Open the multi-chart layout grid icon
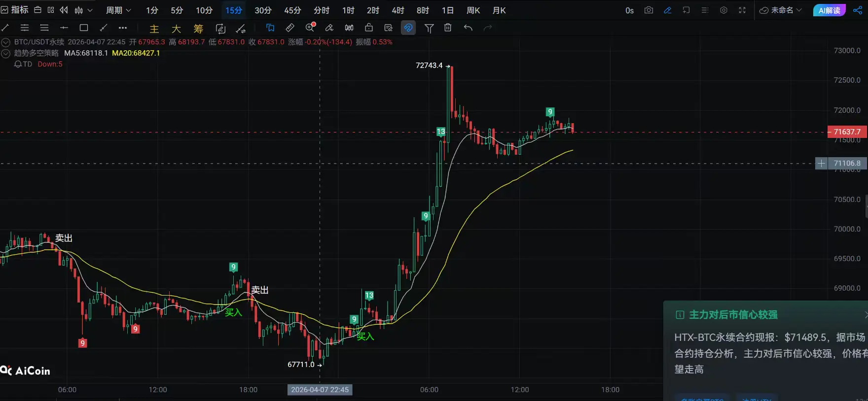Viewport: 868px width, 401px height. point(51,10)
